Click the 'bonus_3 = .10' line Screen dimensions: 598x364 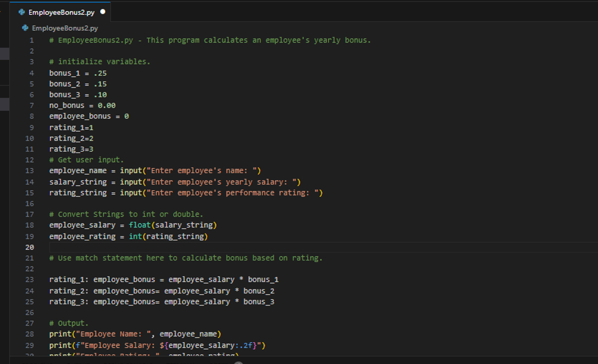pos(78,94)
